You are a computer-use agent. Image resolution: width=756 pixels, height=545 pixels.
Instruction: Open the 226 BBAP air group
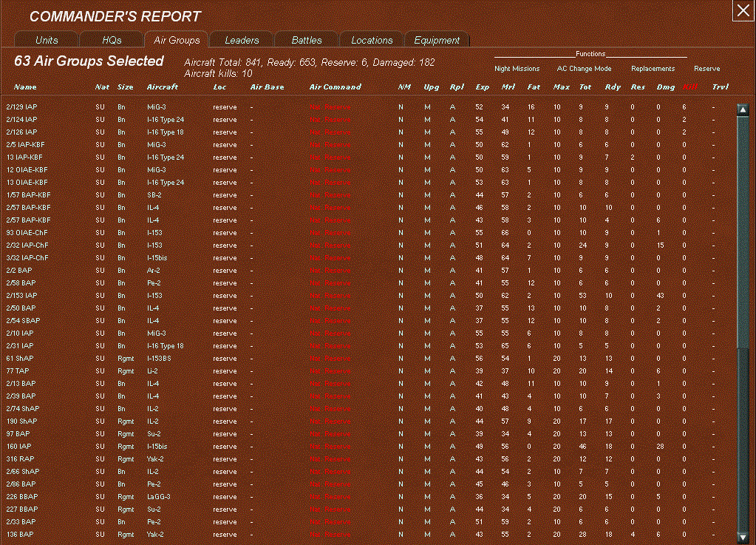pos(22,496)
